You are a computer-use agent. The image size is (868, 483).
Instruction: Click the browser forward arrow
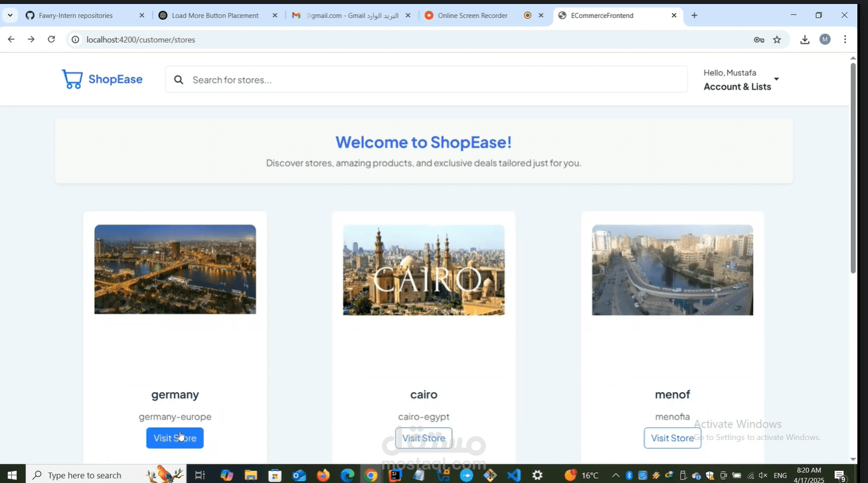tap(31, 40)
